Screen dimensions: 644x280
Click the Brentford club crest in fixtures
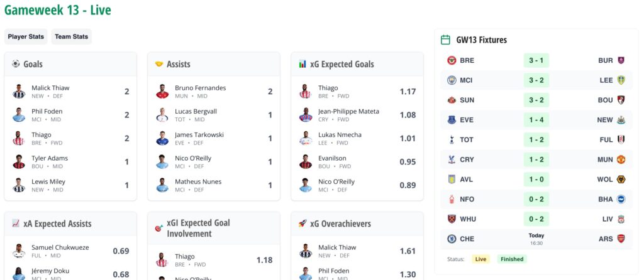[x=452, y=61]
